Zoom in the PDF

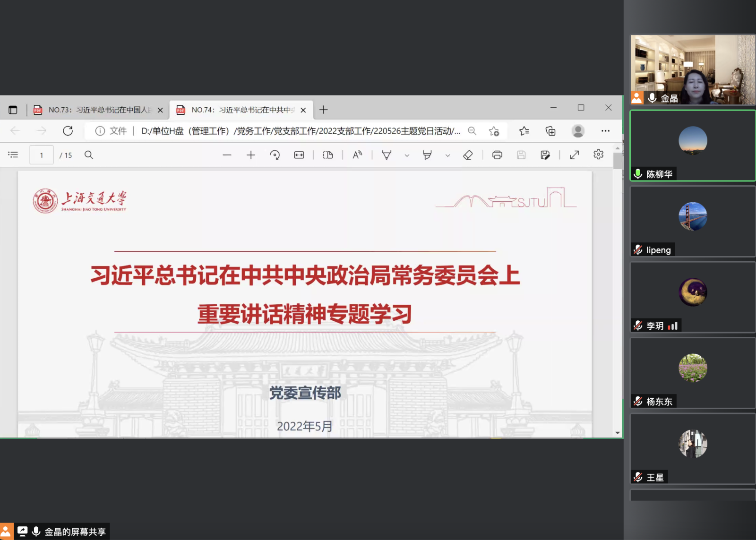(251, 155)
